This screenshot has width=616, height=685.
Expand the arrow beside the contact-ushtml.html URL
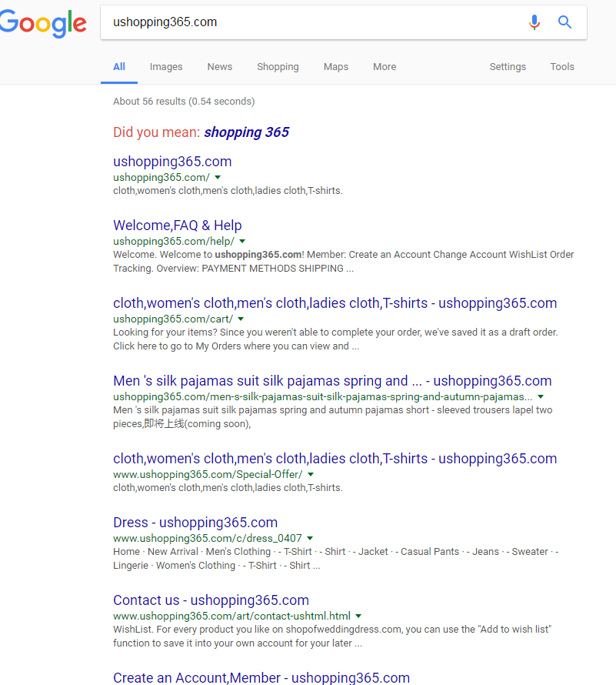[x=358, y=616]
